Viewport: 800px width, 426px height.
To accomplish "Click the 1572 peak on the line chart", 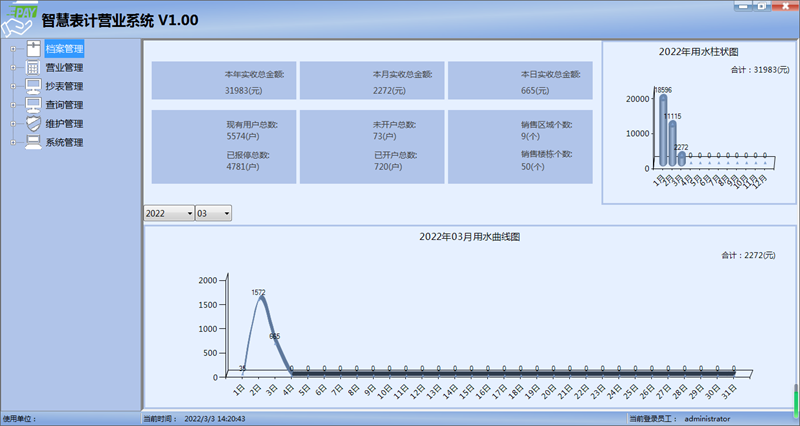I will click(x=260, y=300).
